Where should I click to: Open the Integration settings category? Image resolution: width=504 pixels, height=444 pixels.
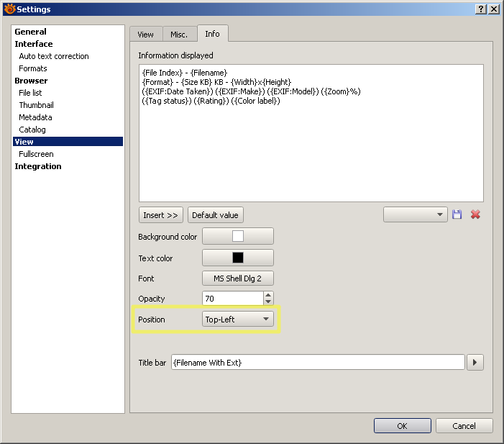point(38,166)
